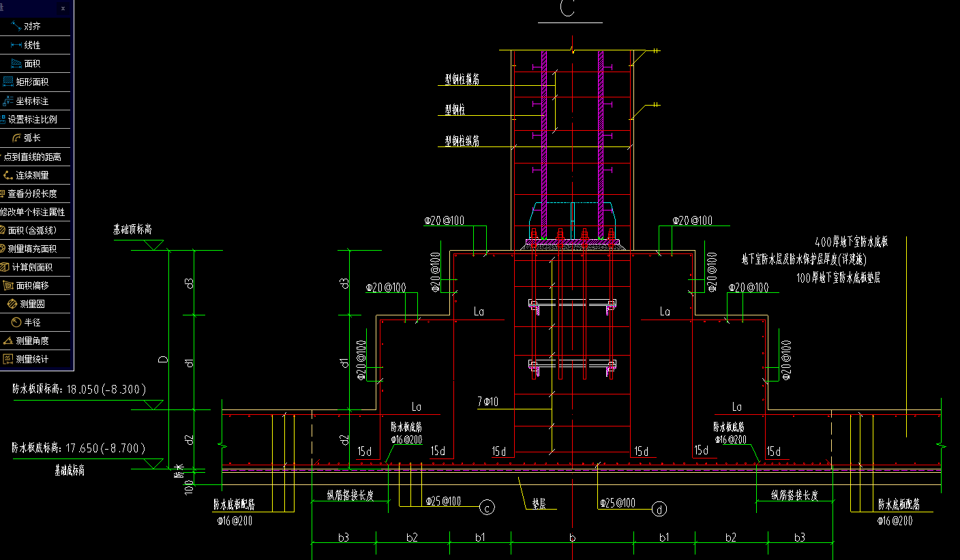Select the 半径 radius tool

[32, 322]
